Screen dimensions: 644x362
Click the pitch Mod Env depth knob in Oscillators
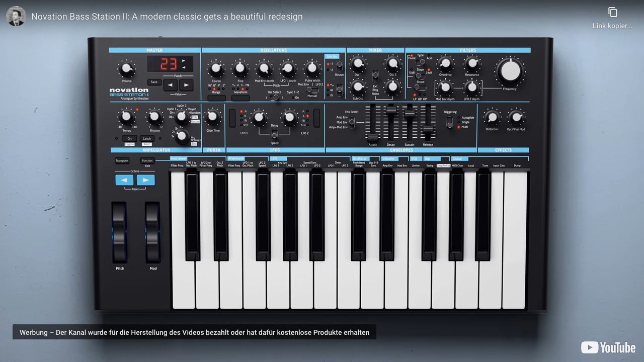[264, 68]
